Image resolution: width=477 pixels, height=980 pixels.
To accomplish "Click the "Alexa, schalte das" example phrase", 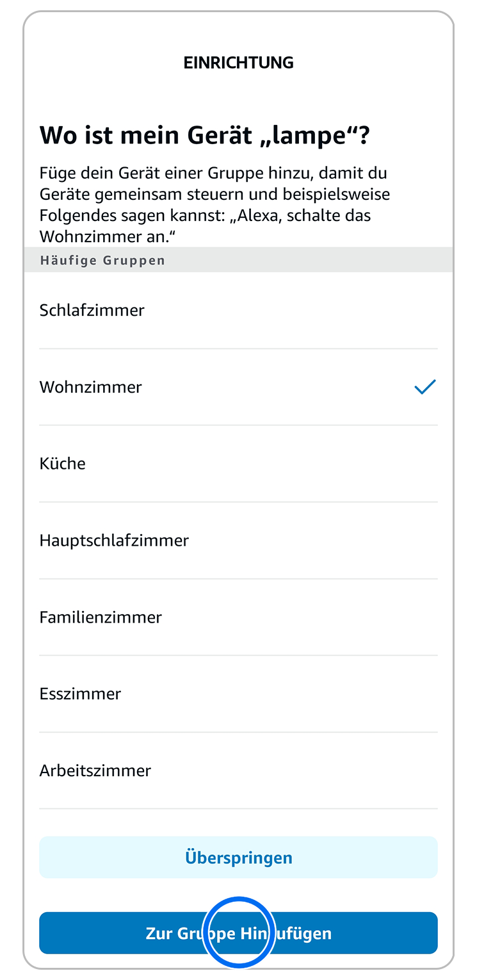I will pyautogui.click(x=302, y=215).
